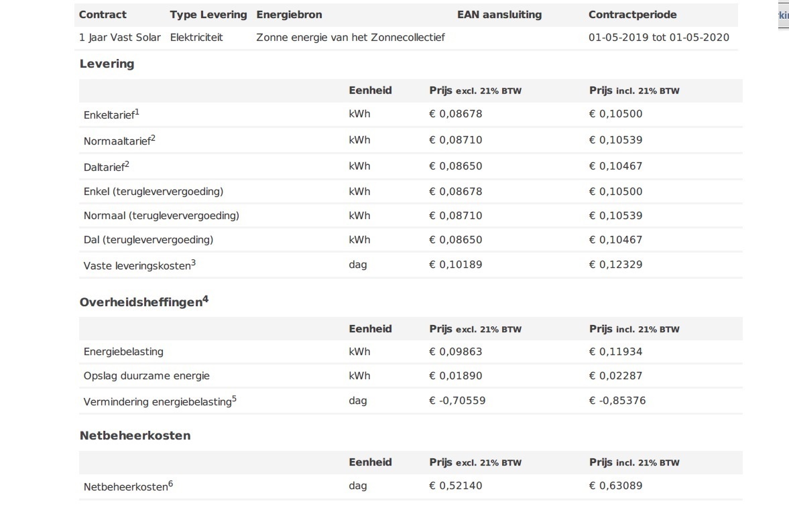Click footnote 1 next to Enkeltarief

(137, 112)
